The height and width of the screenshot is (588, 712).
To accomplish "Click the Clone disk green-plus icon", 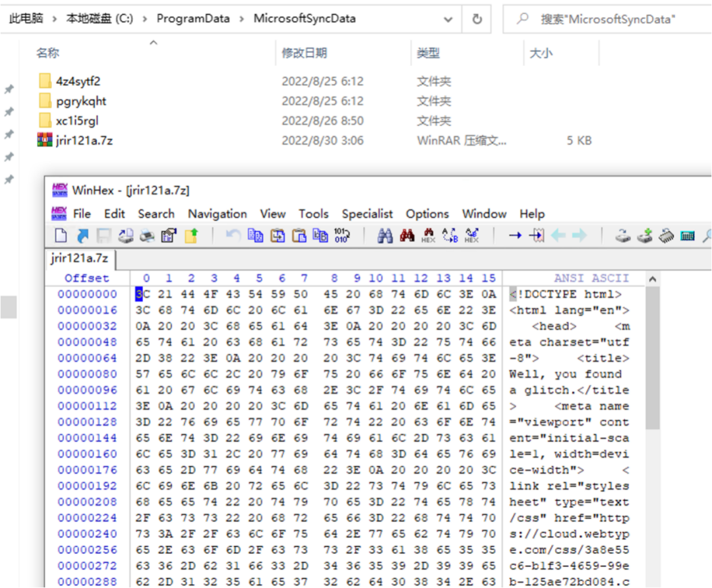I will tap(645, 235).
